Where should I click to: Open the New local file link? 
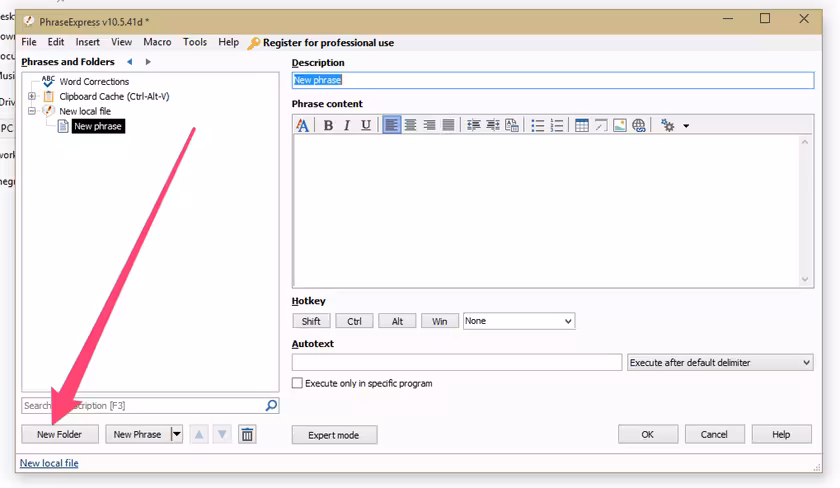coord(49,463)
